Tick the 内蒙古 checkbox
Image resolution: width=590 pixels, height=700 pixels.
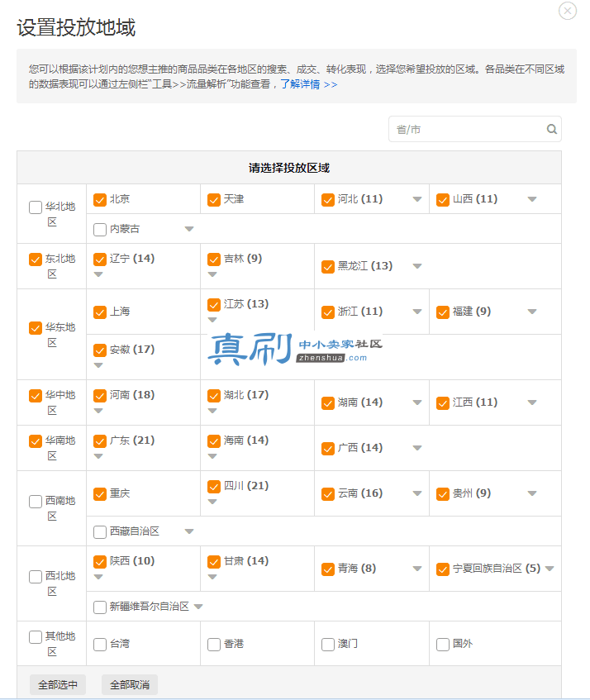(x=100, y=230)
